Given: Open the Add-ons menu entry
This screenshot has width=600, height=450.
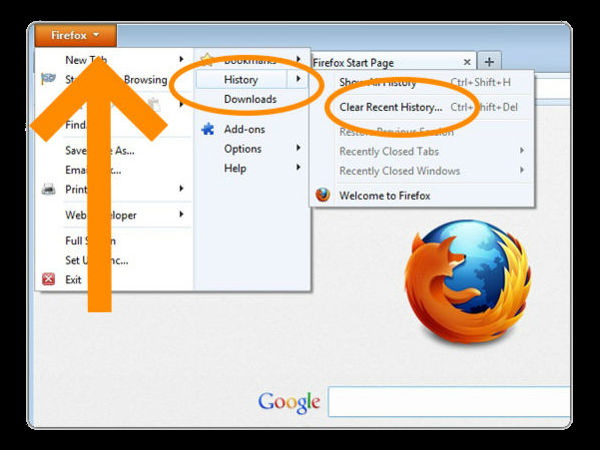Looking at the screenshot, I should coord(245,129).
